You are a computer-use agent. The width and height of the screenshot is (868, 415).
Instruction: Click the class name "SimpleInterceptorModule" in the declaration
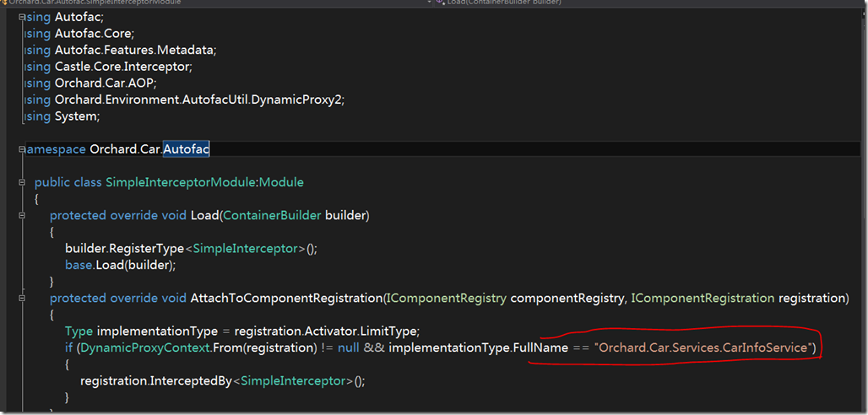click(182, 182)
